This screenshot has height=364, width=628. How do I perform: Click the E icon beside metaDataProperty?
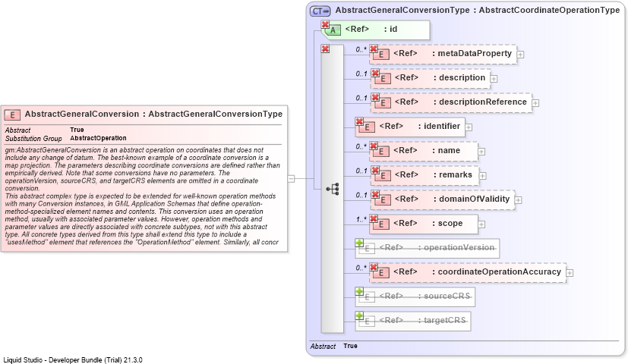click(x=381, y=55)
